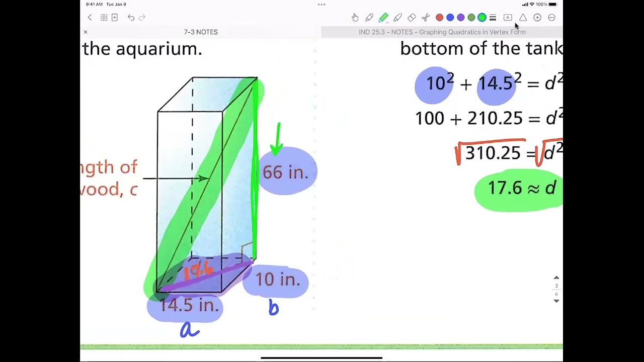Image resolution: width=644 pixels, height=362 pixels.
Task: Select the marker pencil tool
Action: tap(397, 18)
